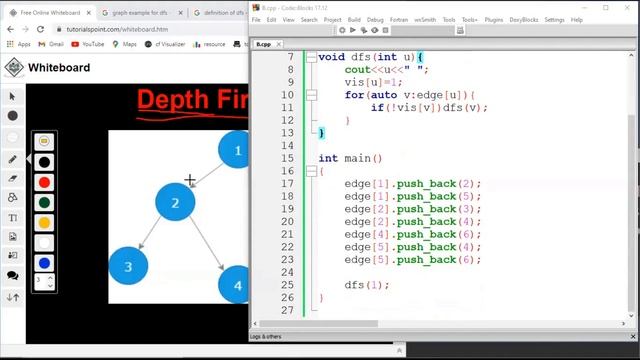Close the Free Online Whiteboard tab
Viewport: 640px width, 360px height.
tap(89, 13)
